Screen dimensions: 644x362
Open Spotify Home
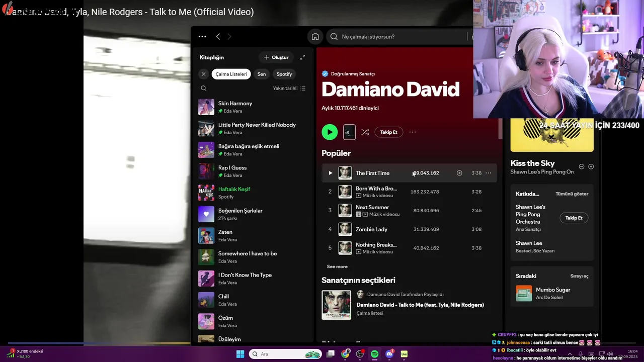(x=315, y=37)
